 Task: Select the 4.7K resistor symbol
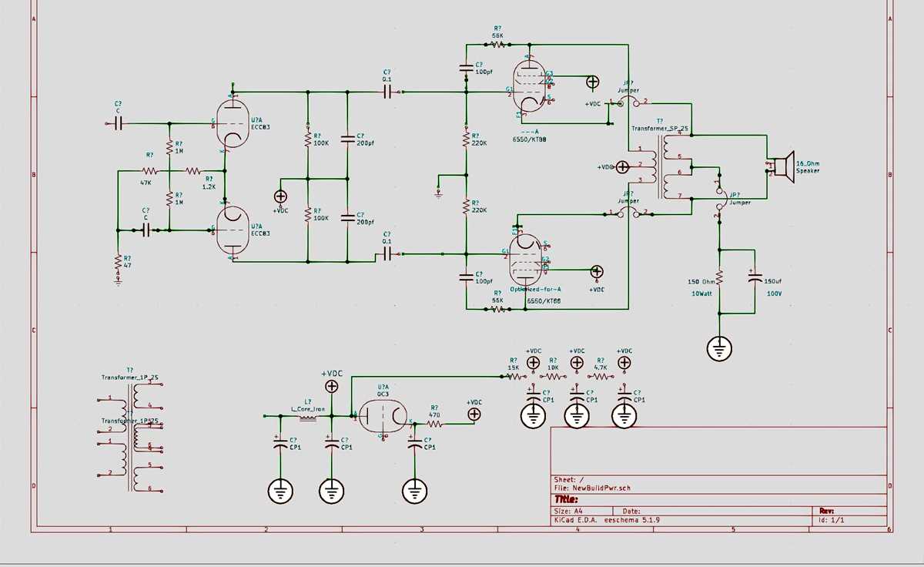(x=600, y=377)
